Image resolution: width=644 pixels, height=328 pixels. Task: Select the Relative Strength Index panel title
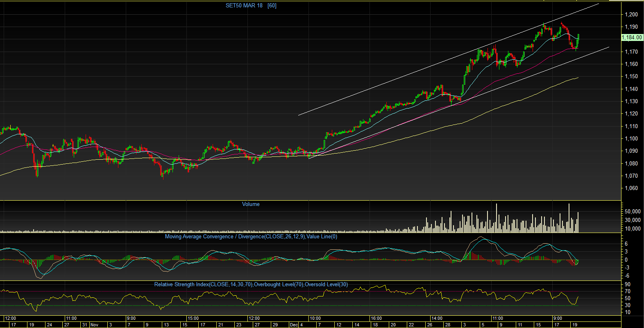coord(251,284)
